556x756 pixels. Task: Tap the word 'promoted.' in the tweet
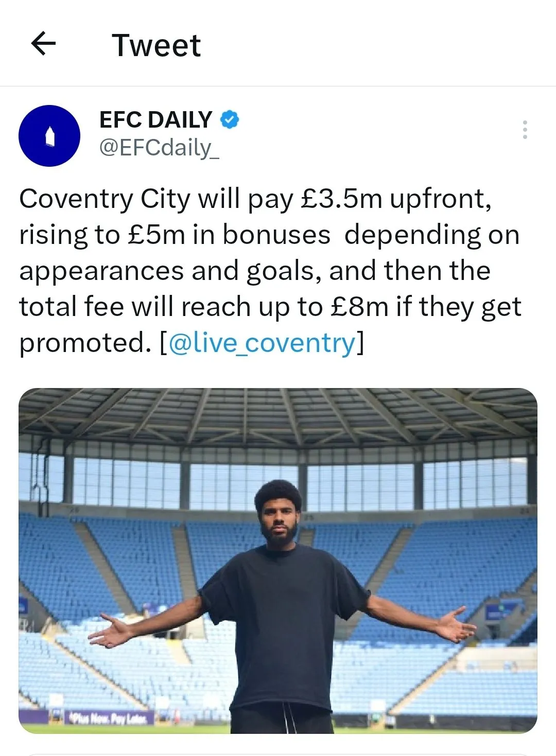pyautogui.click(x=85, y=343)
